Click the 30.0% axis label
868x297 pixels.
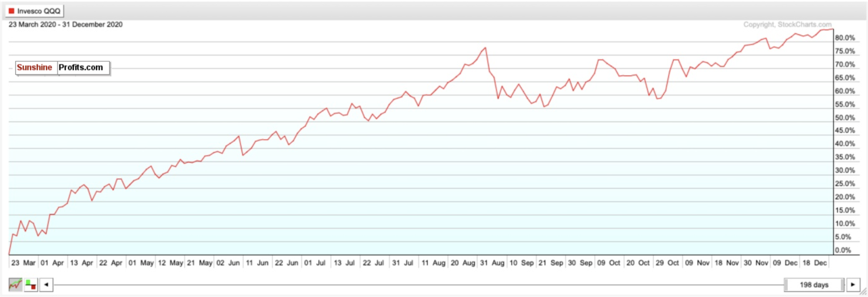click(x=845, y=170)
